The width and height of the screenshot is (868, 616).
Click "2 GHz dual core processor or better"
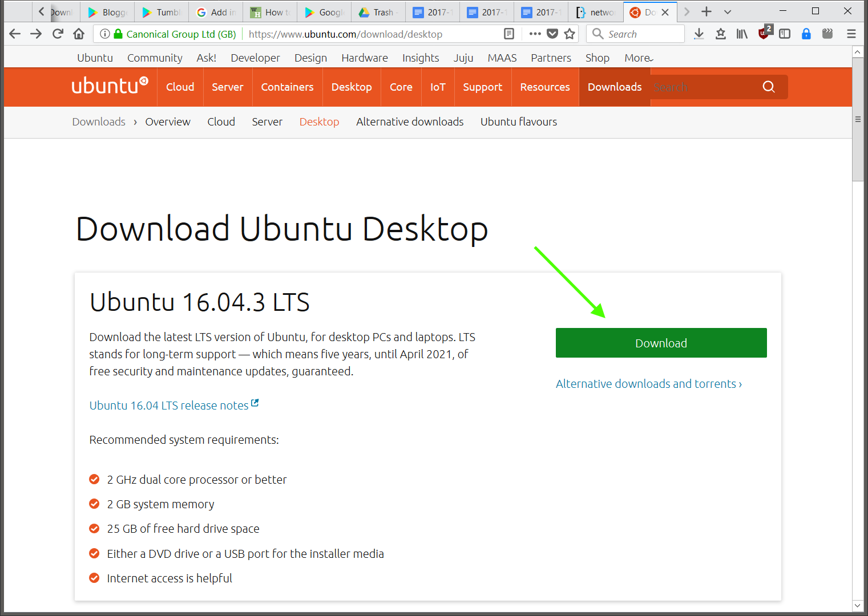click(x=197, y=480)
